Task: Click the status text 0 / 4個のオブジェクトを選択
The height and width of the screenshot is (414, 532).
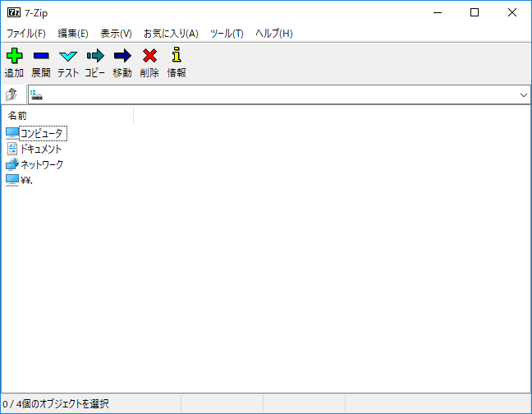Action: click(x=56, y=404)
